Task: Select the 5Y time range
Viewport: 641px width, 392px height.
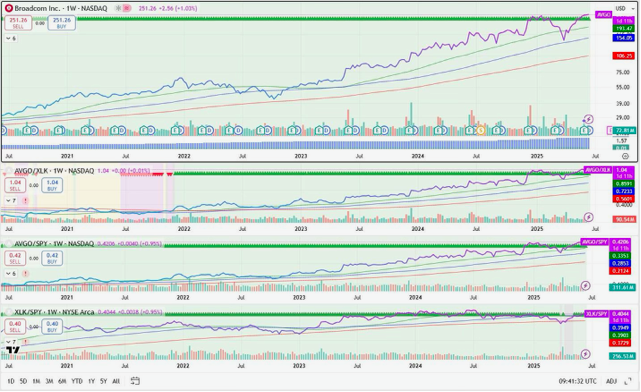Action: [x=103, y=381]
